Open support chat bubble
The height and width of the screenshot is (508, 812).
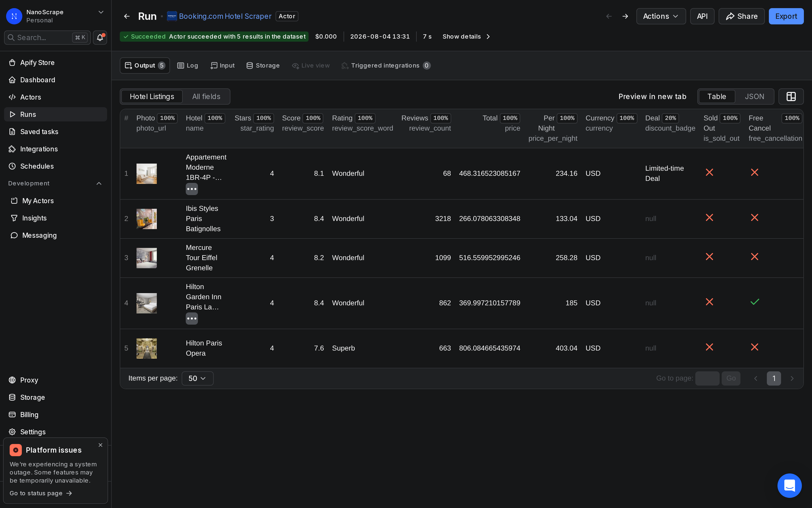[x=789, y=485]
